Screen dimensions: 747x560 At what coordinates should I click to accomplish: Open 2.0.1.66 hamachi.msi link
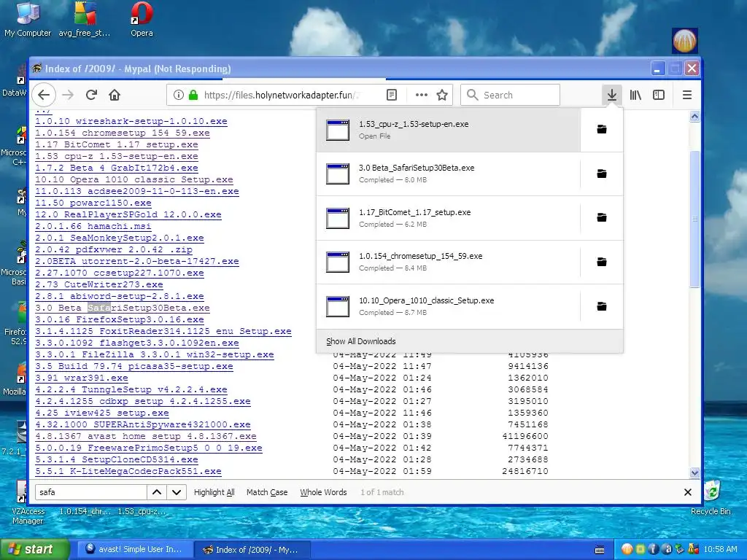point(93,226)
